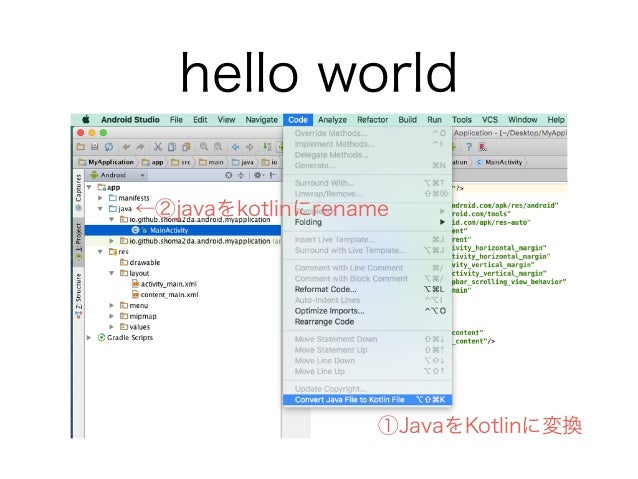Click the Open folder toolbar icon

[x=81, y=147]
